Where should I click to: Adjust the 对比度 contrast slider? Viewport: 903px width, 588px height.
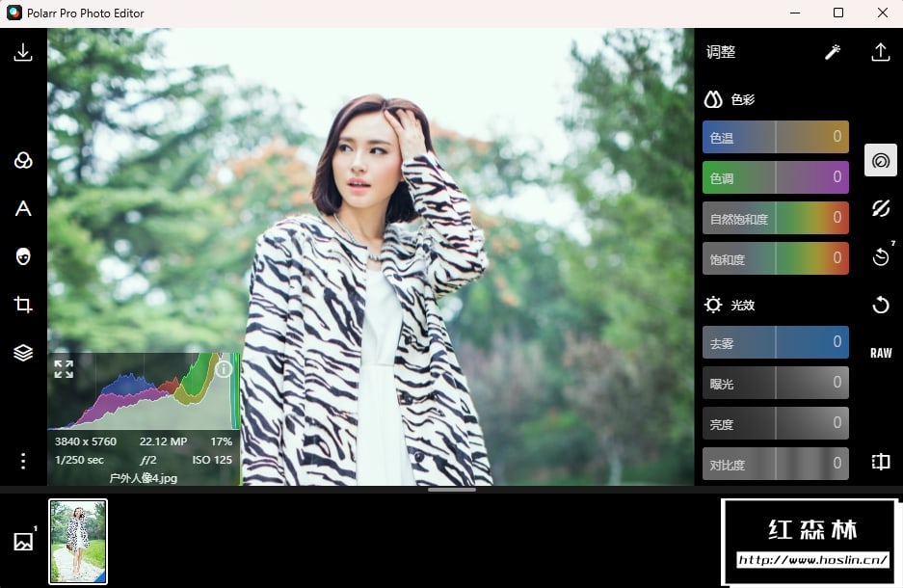[x=775, y=463]
